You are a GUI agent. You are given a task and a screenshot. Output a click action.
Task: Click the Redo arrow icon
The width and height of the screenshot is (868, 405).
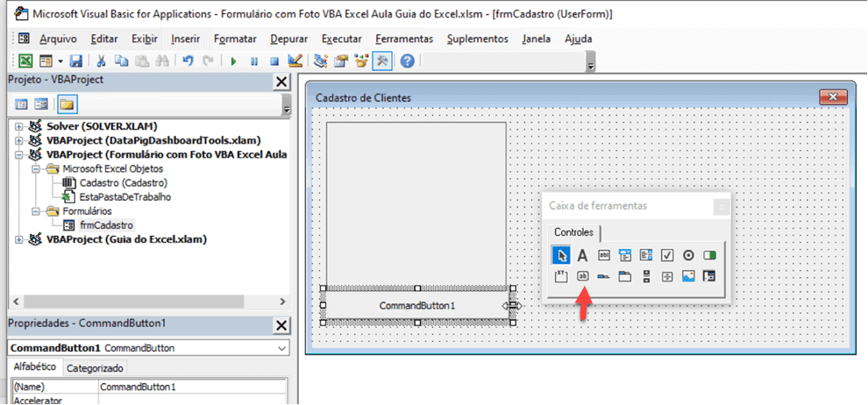(x=208, y=60)
